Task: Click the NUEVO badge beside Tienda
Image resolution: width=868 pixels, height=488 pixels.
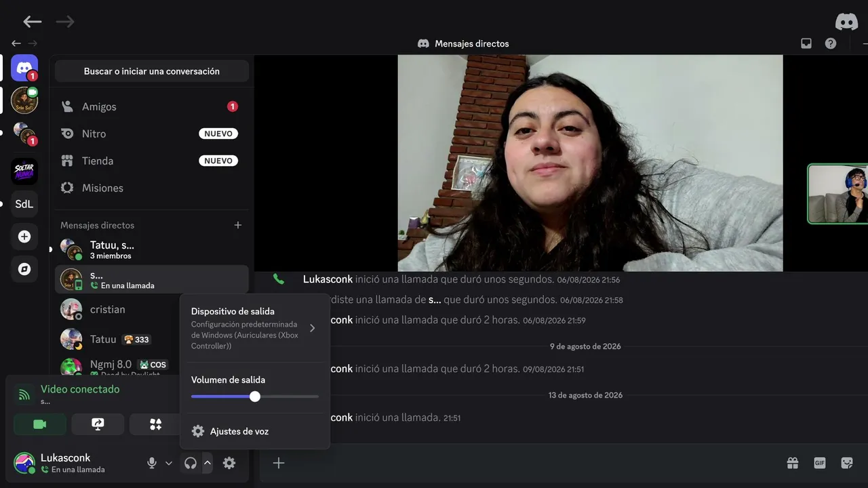Action: pos(218,161)
